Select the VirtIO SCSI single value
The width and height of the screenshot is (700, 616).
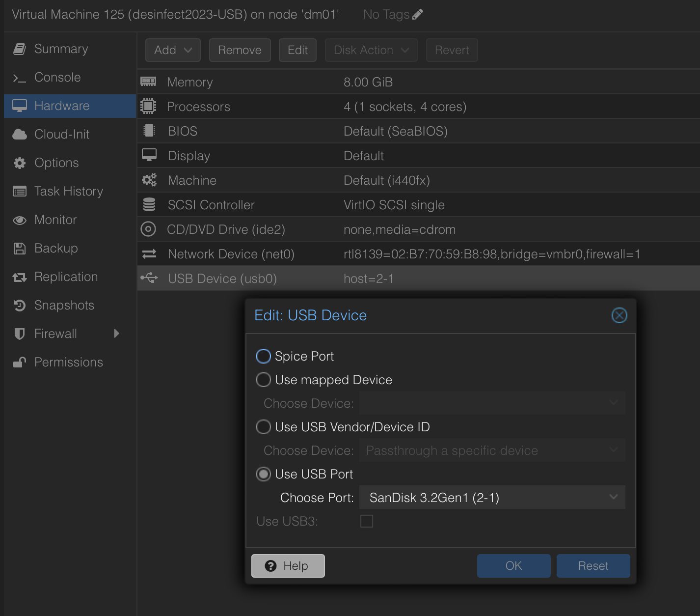(394, 205)
